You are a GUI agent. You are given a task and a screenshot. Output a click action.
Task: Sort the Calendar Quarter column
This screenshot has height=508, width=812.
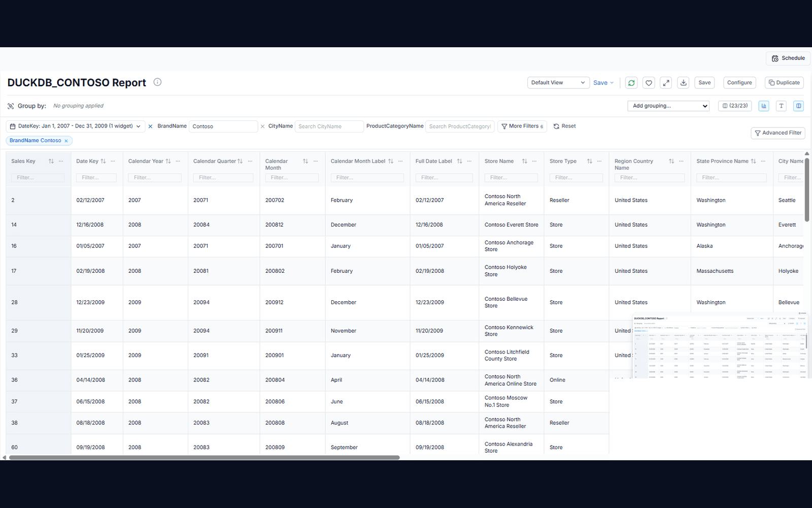tap(240, 161)
